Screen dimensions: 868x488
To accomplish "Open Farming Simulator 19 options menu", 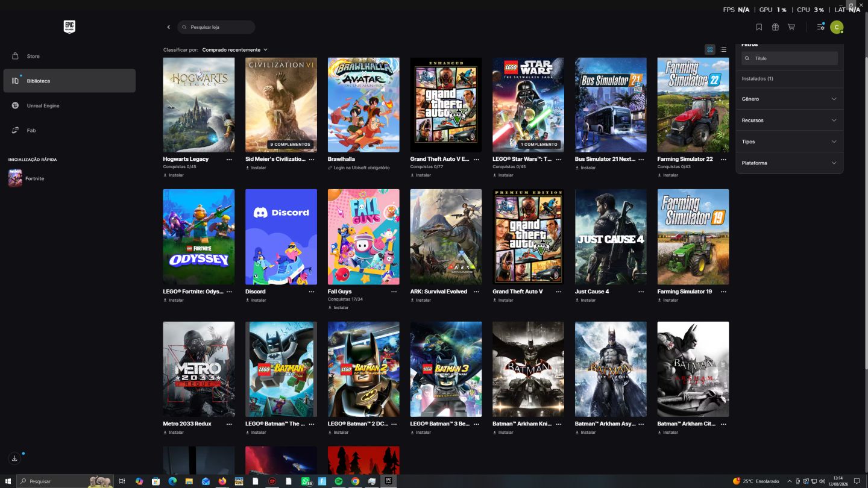I will (723, 292).
